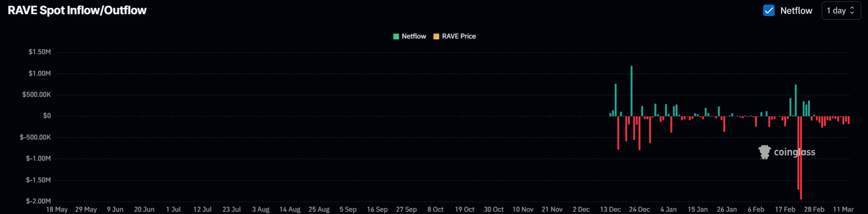Click the Netflow label beside the checkbox
868x214 pixels.
pos(796,11)
